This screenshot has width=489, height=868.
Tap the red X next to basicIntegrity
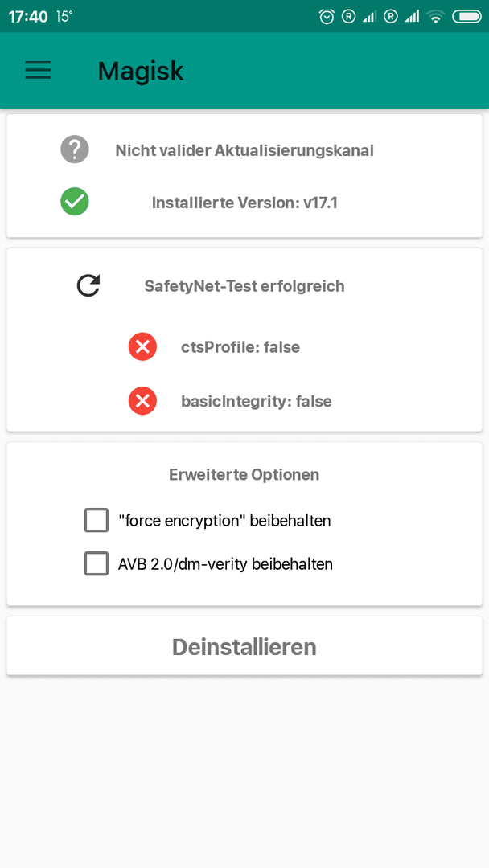point(142,401)
